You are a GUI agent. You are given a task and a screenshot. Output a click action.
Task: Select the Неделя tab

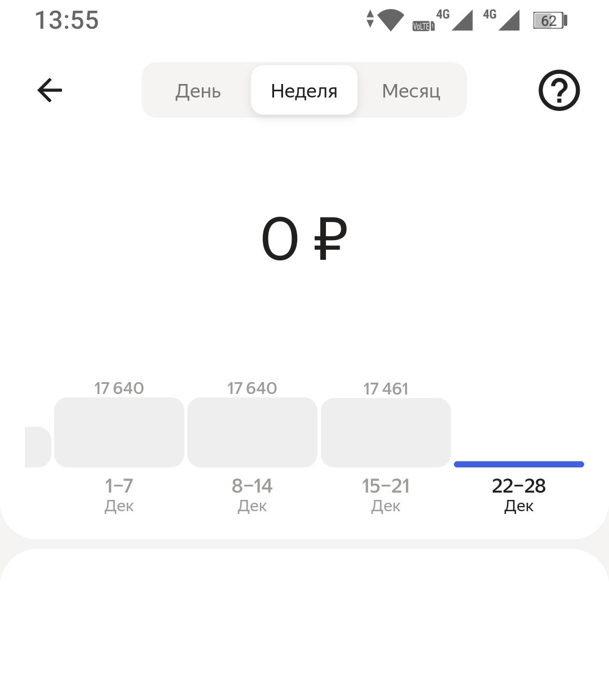(x=304, y=90)
